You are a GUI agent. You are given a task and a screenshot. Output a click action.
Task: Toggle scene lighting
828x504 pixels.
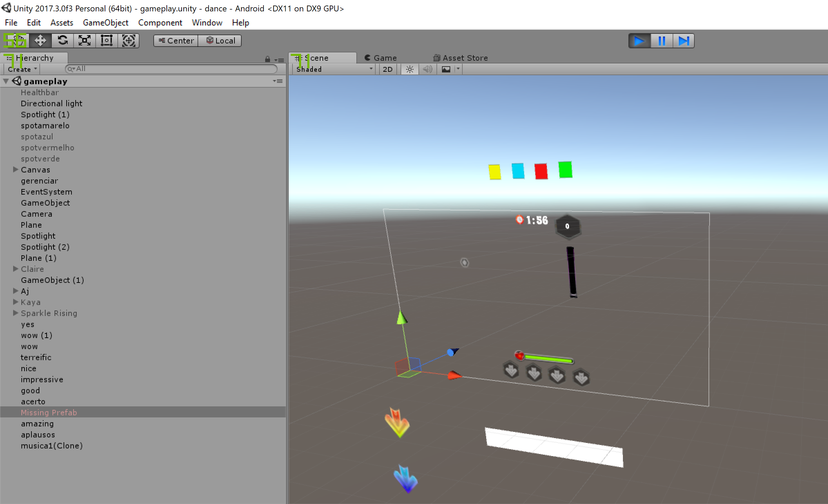click(410, 69)
